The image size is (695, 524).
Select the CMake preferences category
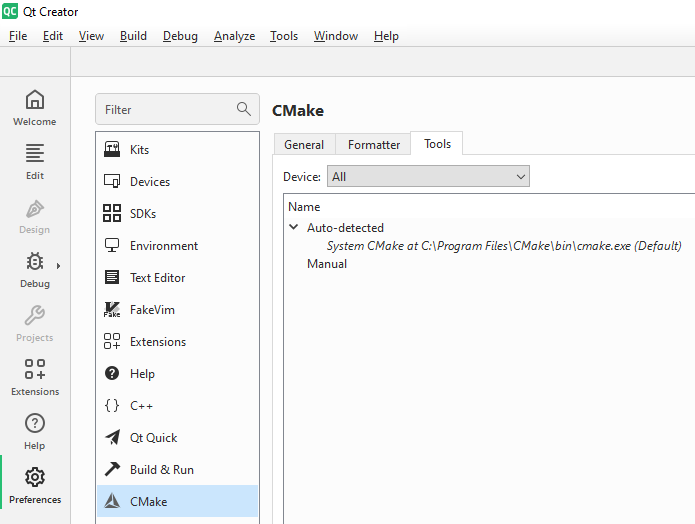(x=177, y=501)
